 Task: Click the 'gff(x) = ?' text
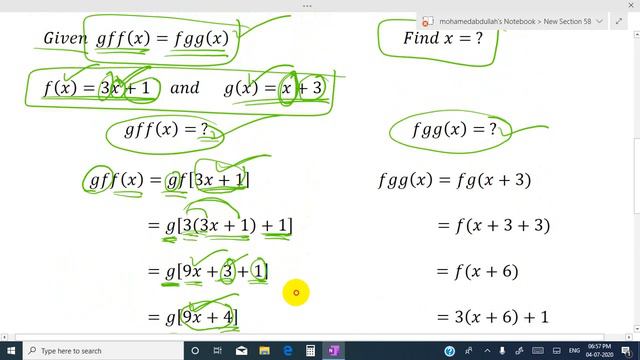coord(167,130)
